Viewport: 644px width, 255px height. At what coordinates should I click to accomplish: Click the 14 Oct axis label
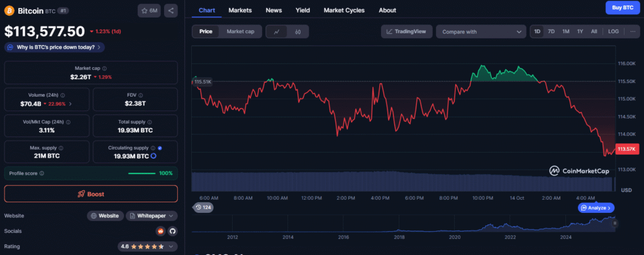[x=517, y=198]
